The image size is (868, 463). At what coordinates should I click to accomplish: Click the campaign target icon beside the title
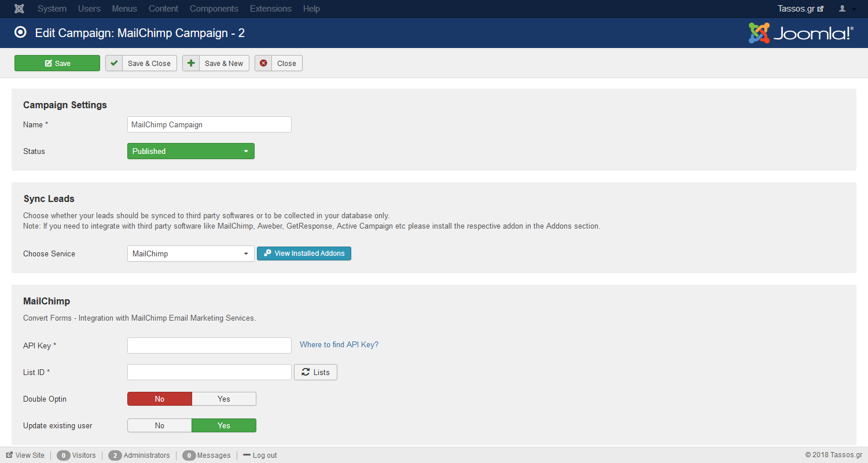[x=21, y=32]
